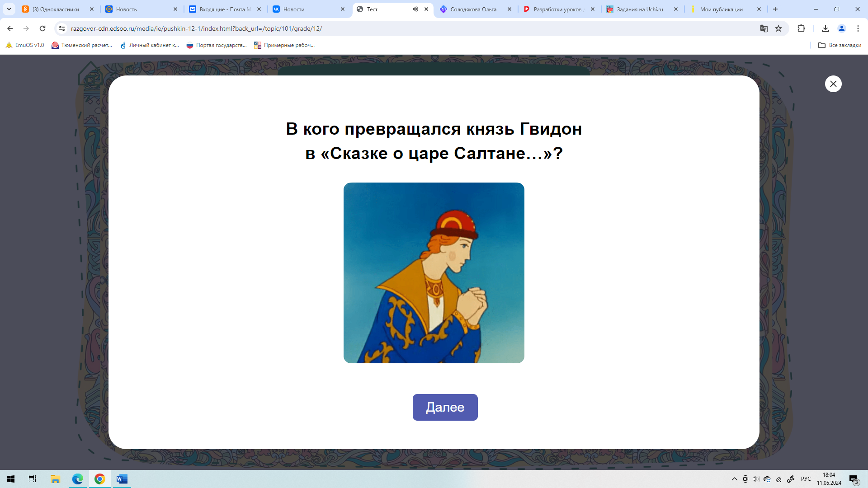Open the Chrome three-dot menu
This screenshot has height=488, width=868.
(858, 28)
